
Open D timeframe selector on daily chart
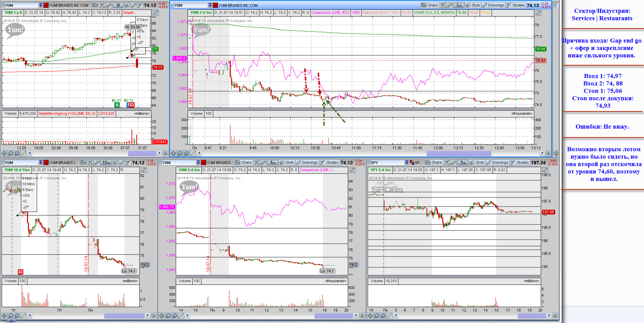tap(118, 5)
